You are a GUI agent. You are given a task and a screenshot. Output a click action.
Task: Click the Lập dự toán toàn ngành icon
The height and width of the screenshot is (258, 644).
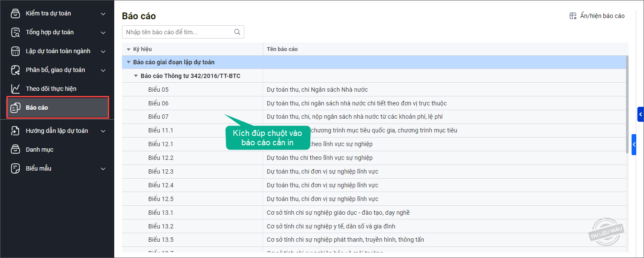click(15, 51)
